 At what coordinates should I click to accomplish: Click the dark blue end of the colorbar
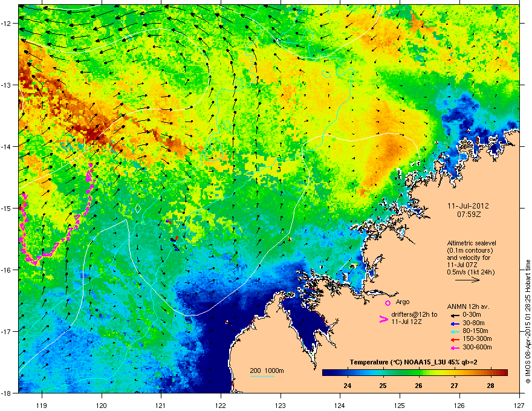tap(328, 373)
